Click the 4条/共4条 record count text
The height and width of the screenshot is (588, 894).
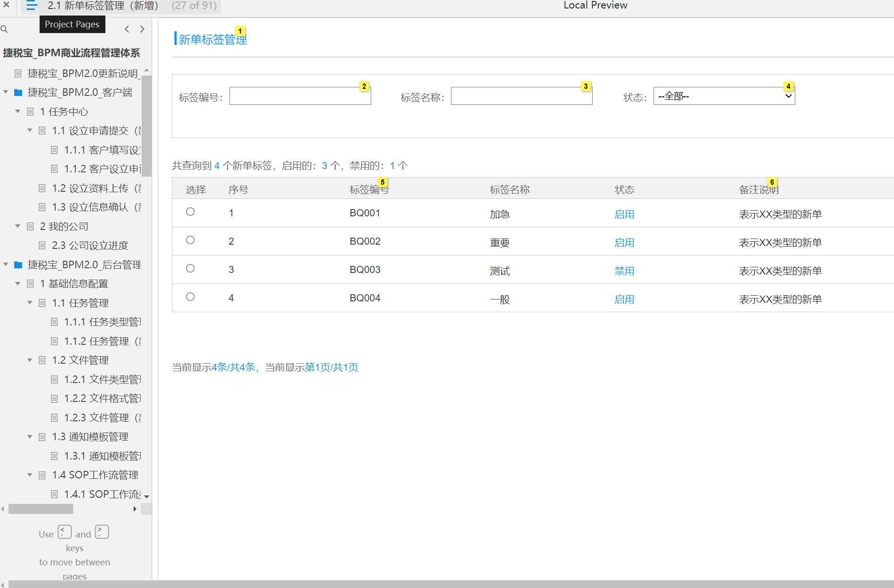(233, 367)
